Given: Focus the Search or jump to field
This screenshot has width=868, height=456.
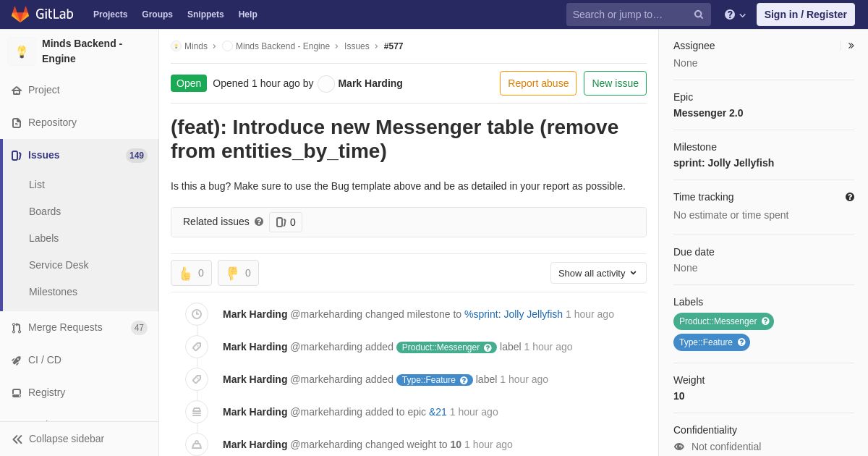Looking at the screenshot, I should click(x=639, y=14).
